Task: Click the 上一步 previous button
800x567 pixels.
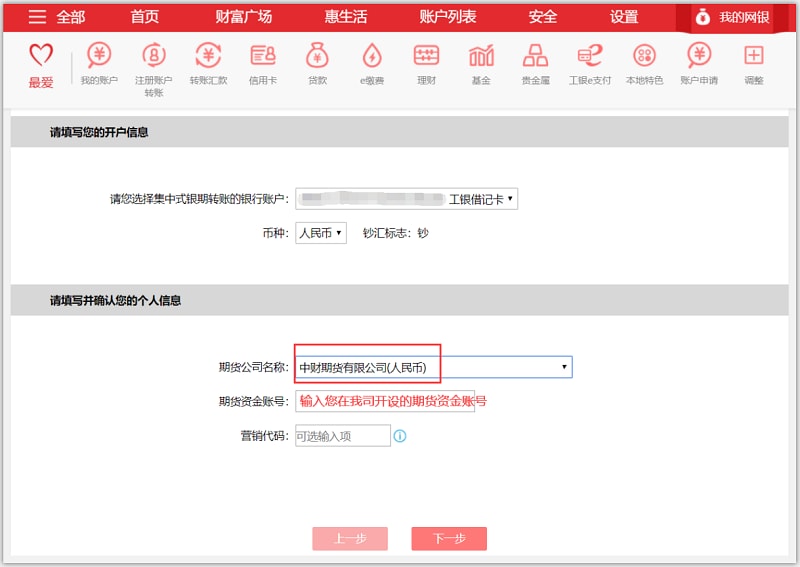Action: pyautogui.click(x=350, y=538)
